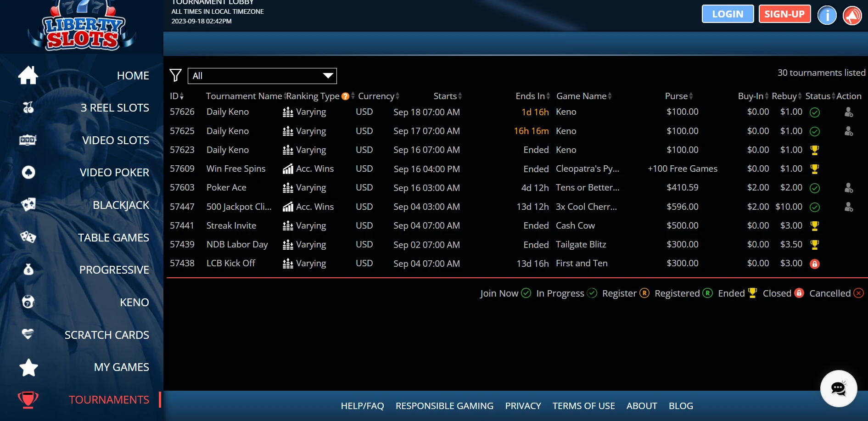This screenshot has height=421, width=868.
Task: Click player action icon for tournament 57447
Action: 849,207
